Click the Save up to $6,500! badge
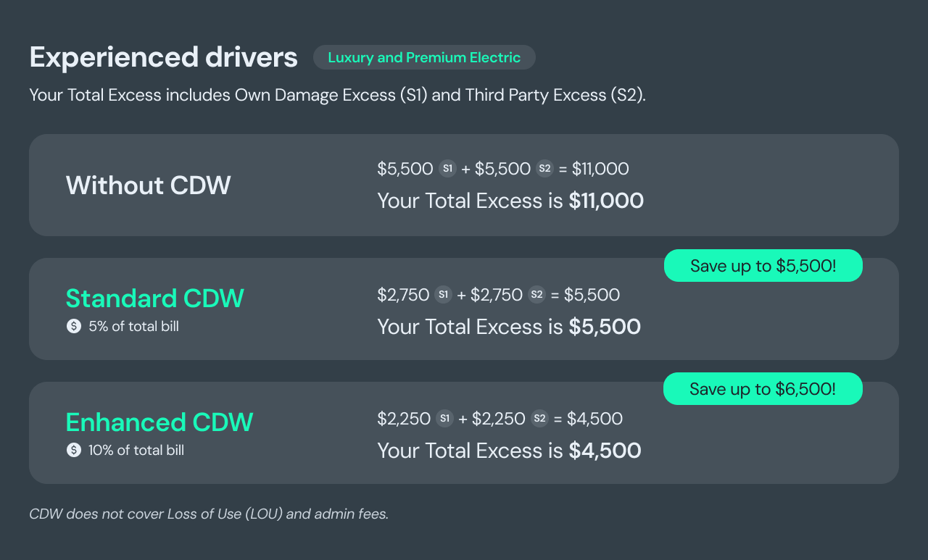Image resolution: width=928 pixels, height=560 pixels. (x=763, y=389)
